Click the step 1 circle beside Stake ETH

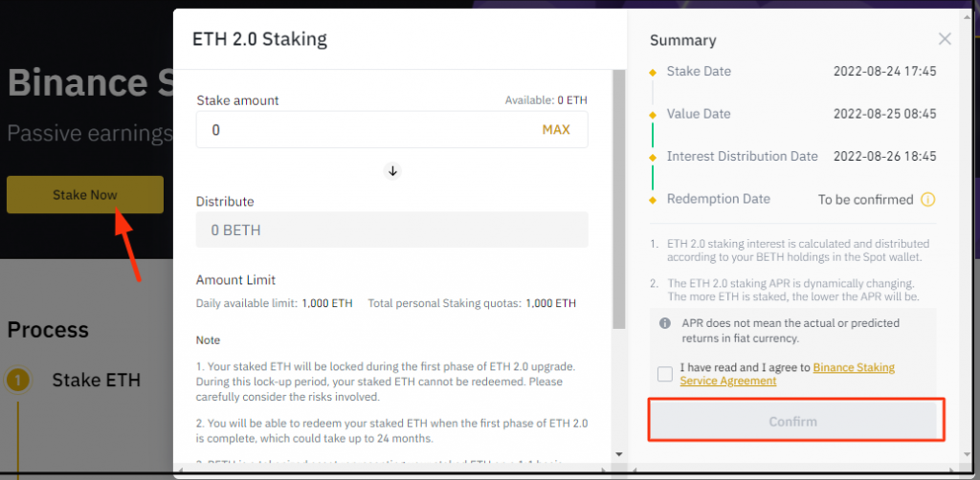18,382
